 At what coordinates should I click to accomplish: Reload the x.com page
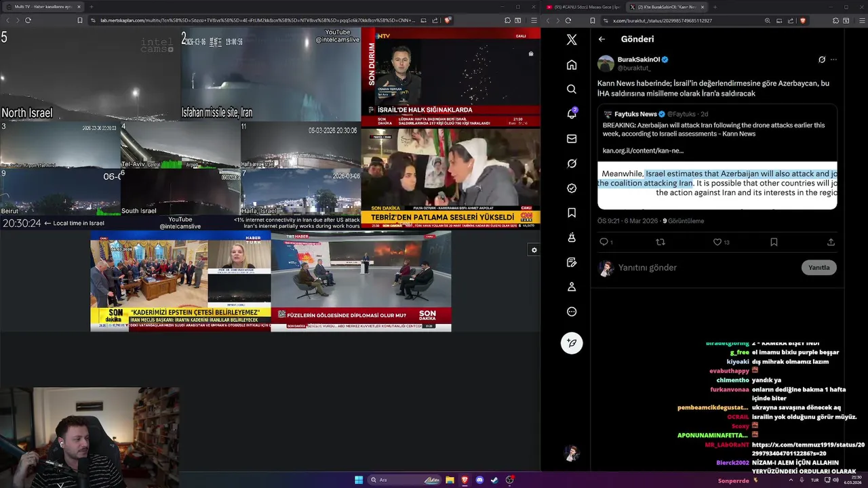coord(568,20)
